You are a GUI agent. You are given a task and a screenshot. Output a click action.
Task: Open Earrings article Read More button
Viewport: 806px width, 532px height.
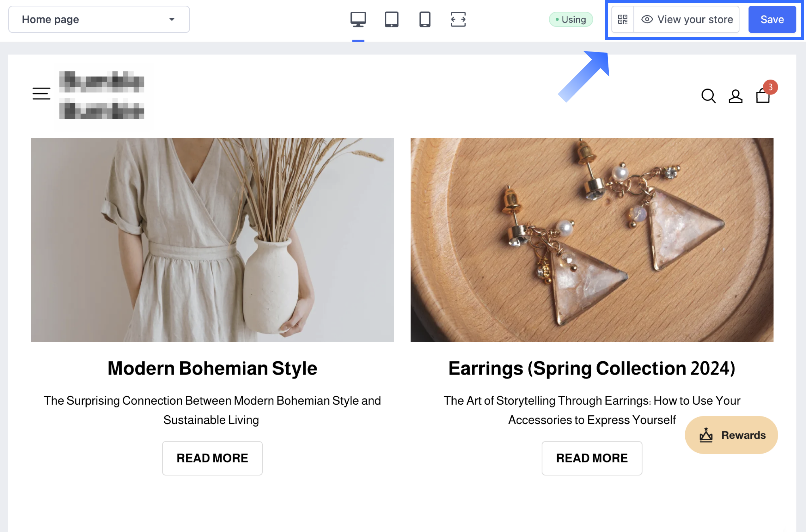tap(592, 458)
